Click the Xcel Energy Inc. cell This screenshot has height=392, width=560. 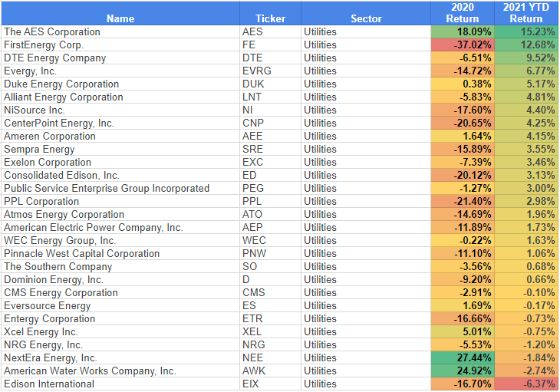pyautogui.click(x=120, y=332)
